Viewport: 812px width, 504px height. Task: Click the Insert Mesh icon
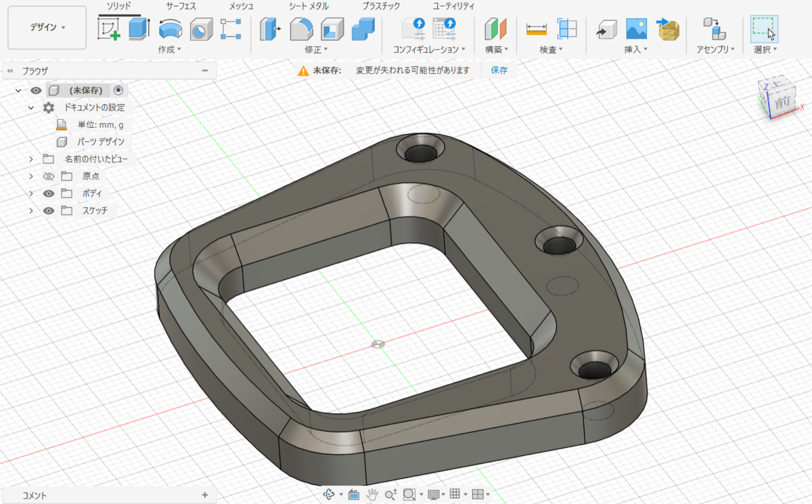point(667,30)
